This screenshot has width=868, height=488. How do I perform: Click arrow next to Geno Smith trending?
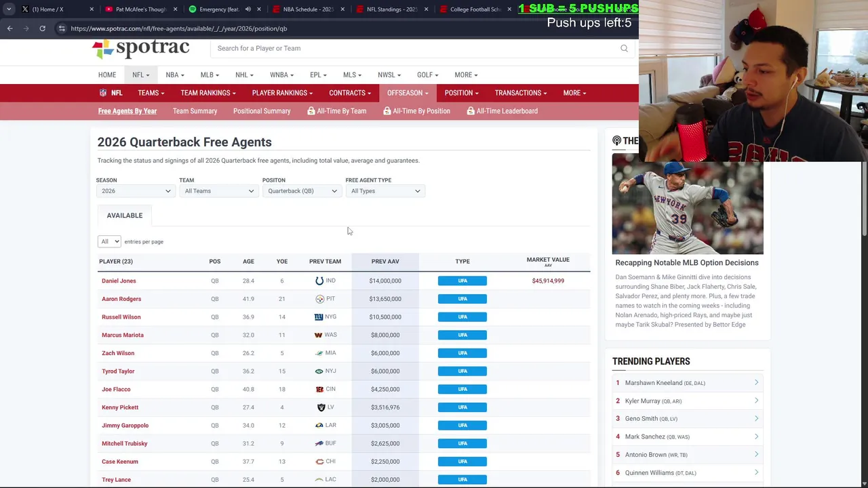tap(756, 419)
